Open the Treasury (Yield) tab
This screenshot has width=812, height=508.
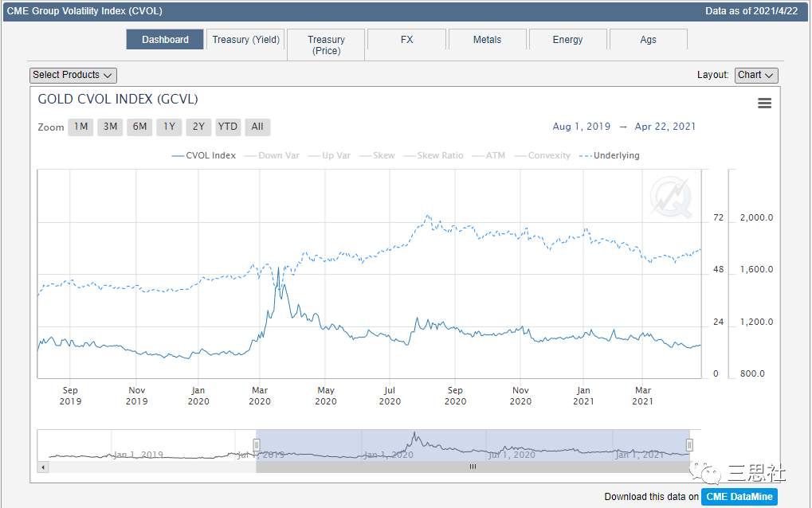pos(245,39)
